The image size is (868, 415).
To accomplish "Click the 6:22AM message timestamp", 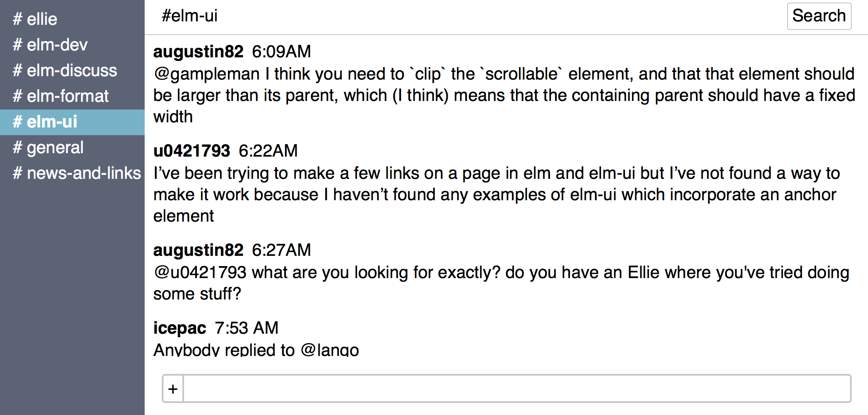I will pos(268,151).
